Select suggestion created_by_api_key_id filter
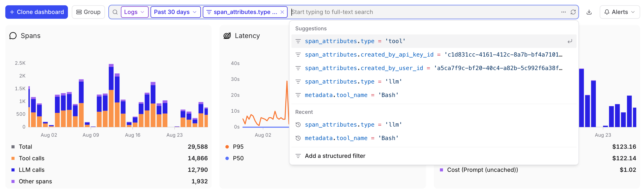 pos(434,55)
